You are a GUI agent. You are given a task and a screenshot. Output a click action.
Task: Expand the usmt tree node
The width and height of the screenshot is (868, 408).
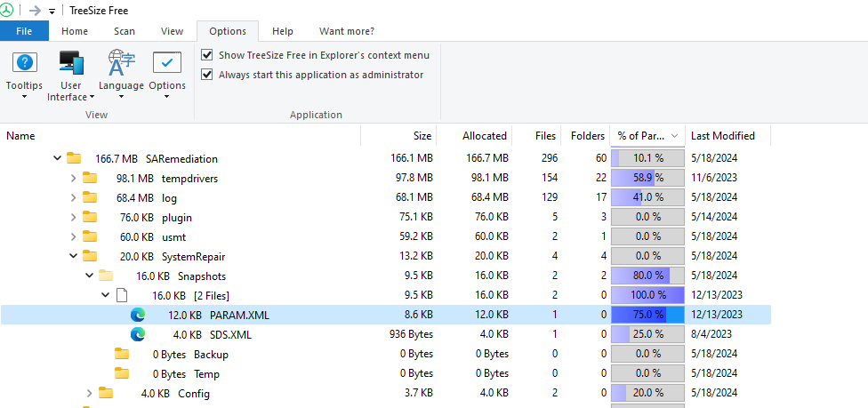74,236
